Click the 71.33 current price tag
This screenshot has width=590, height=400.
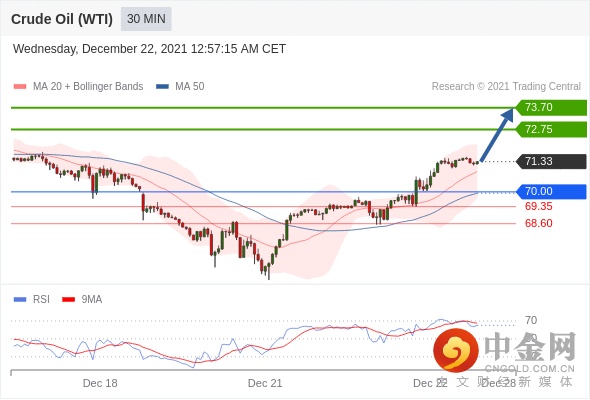[x=551, y=161]
